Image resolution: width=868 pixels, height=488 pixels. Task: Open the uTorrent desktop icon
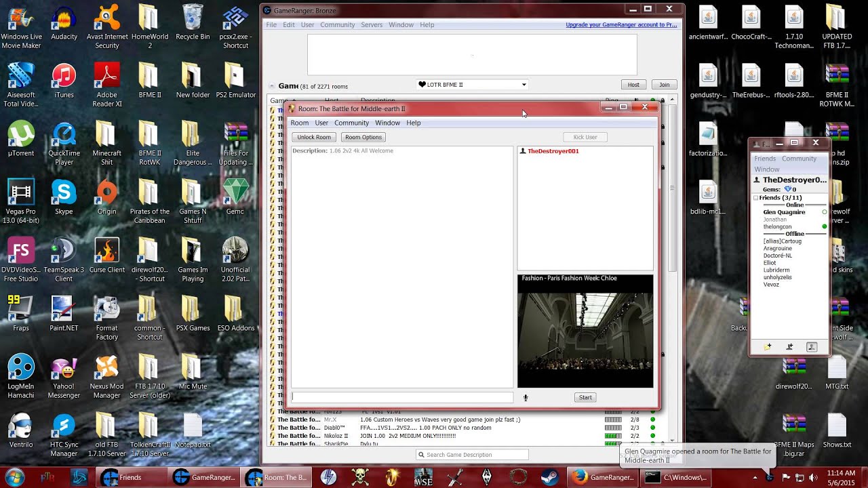[21, 139]
